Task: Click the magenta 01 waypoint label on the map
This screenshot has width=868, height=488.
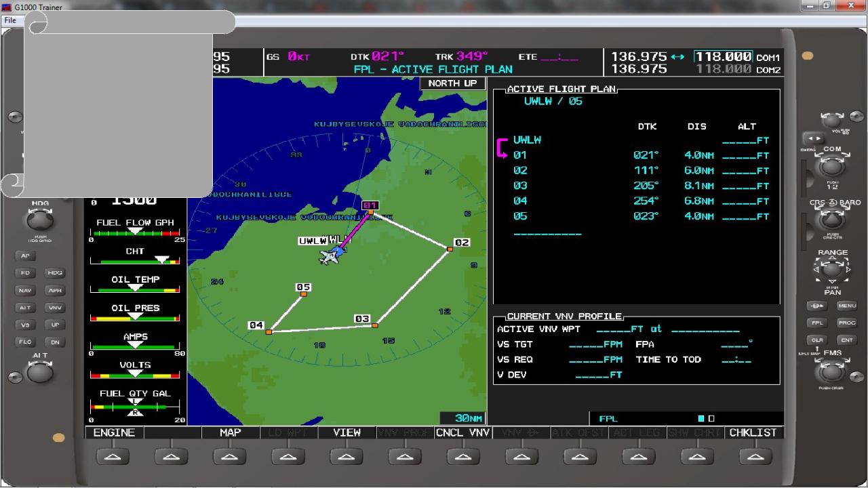Action: (x=370, y=205)
